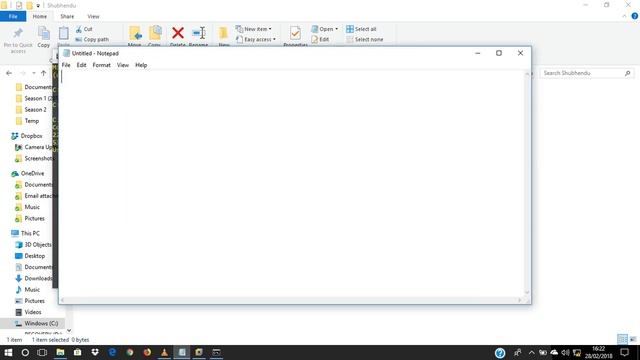Click the Cortana circle on taskbar
Image resolution: width=640 pixels, height=360 pixels.
coord(25,353)
